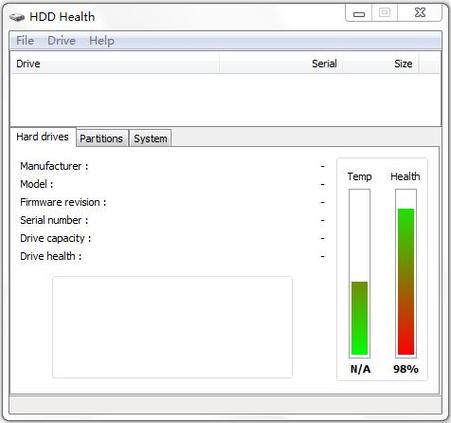Viewport: 451px width, 423px height.
Task: Click the empty drive list area
Action: (226, 100)
